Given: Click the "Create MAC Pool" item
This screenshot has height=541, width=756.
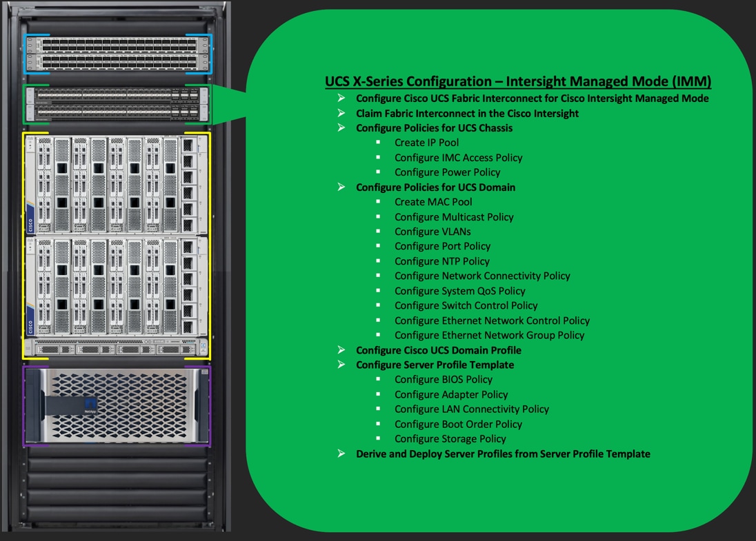Looking at the screenshot, I should 433,202.
